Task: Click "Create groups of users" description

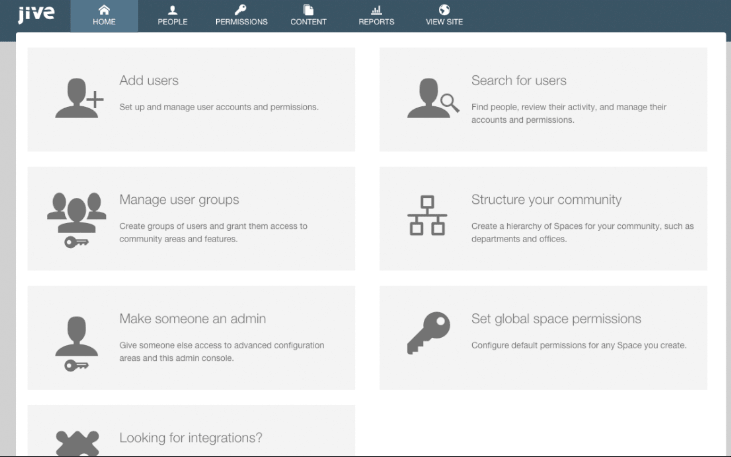Action: (x=213, y=232)
